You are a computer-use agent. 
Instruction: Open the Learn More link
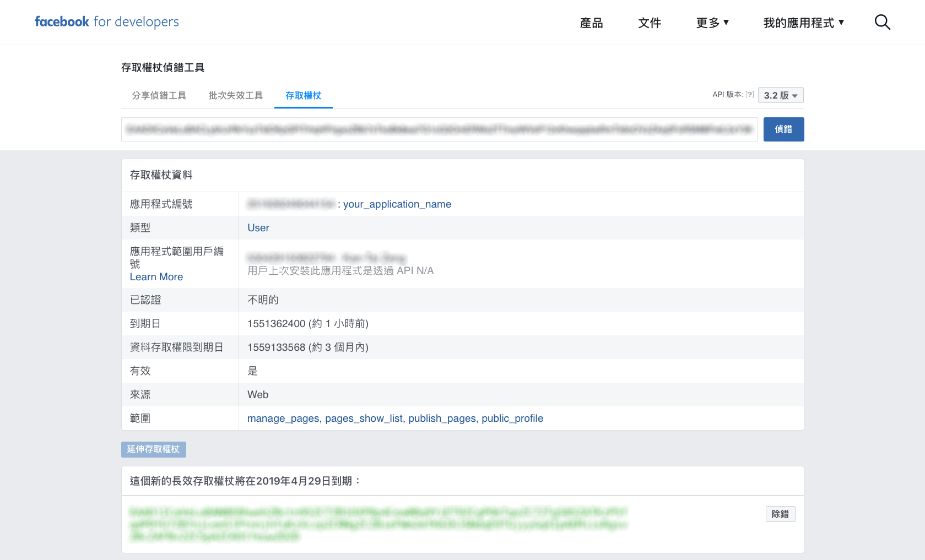pos(156,277)
